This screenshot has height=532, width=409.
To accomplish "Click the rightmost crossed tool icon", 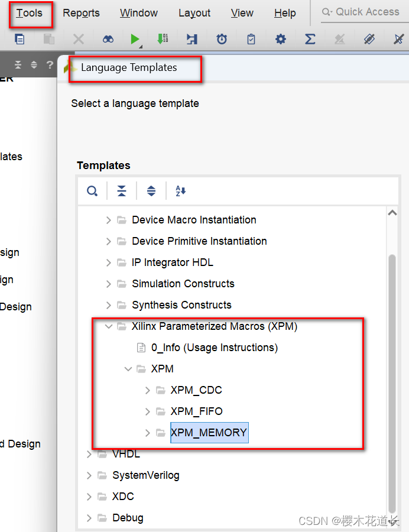I will [398, 39].
